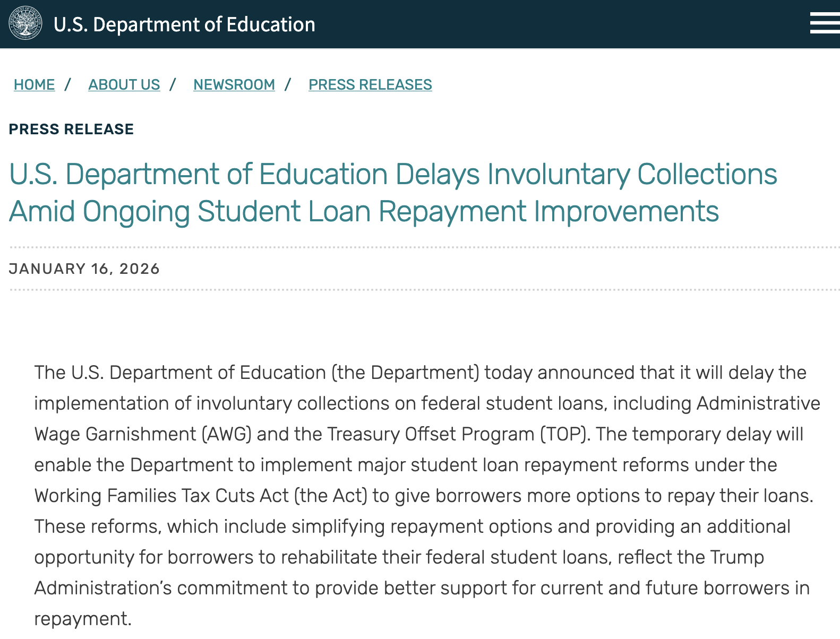840x639 pixels.
Task: Click the Department of Education seal logo
Action: click(x=25, y=23)
